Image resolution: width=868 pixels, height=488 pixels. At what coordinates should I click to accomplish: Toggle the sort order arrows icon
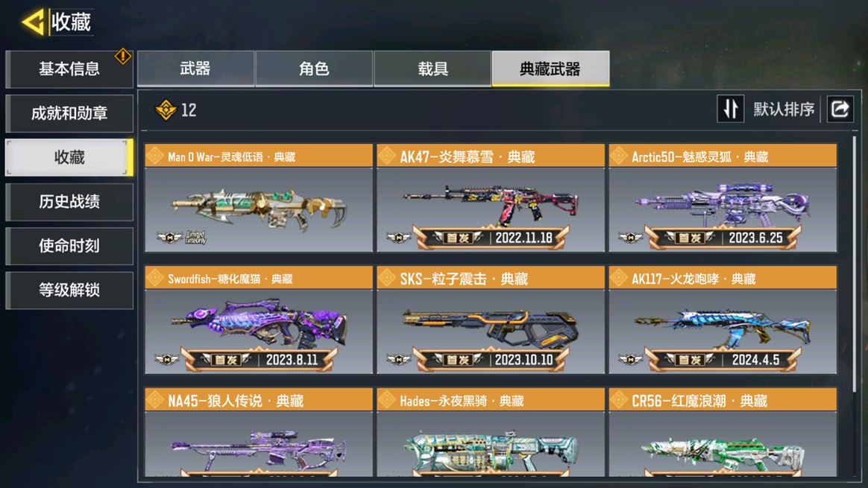pos(730,109)
